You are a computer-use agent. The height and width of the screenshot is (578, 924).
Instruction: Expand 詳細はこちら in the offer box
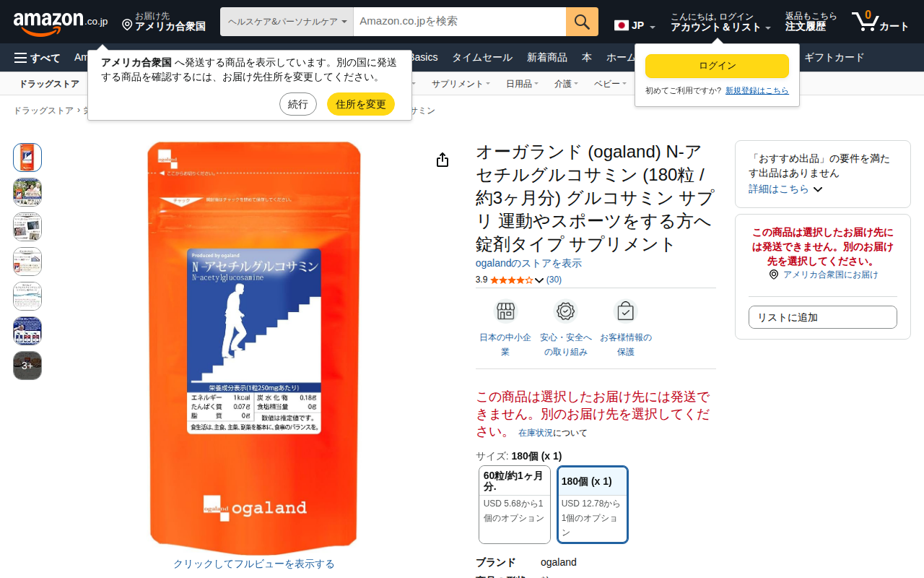point(785,189)
